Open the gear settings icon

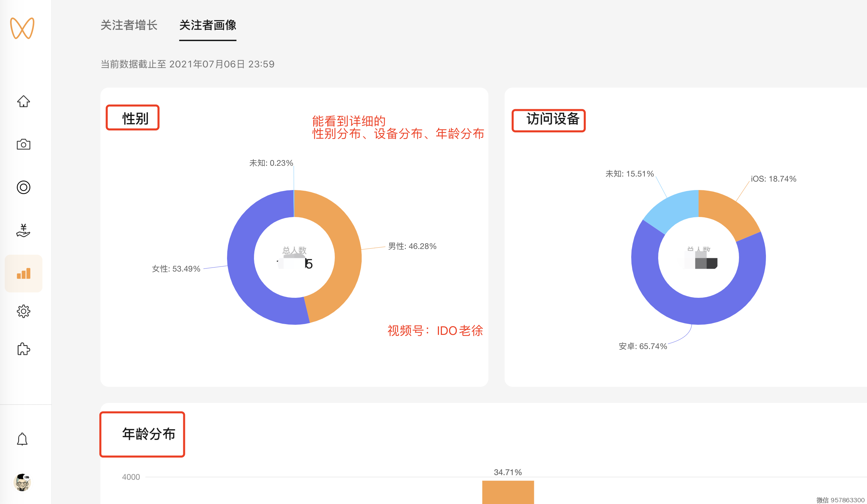point(23,311)
